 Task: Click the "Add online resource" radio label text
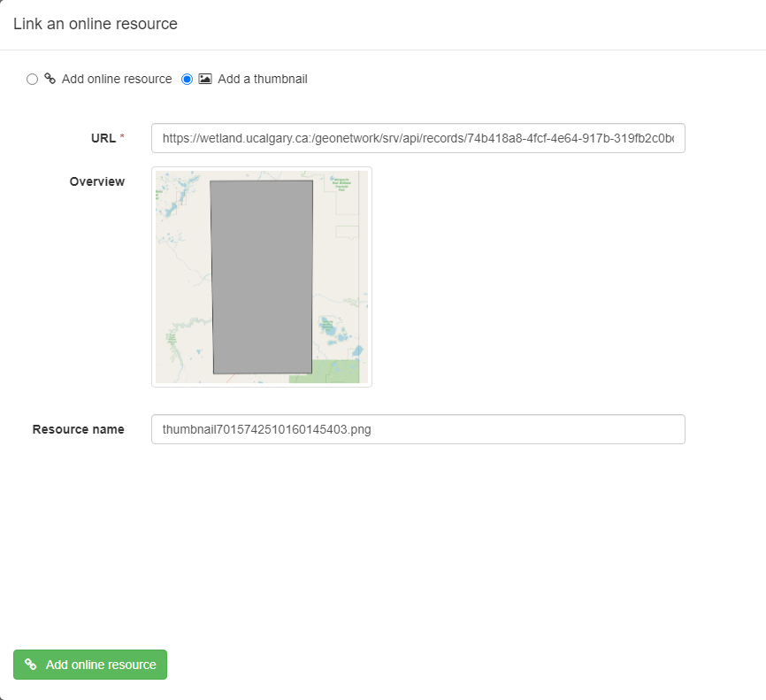coord(117,79)
